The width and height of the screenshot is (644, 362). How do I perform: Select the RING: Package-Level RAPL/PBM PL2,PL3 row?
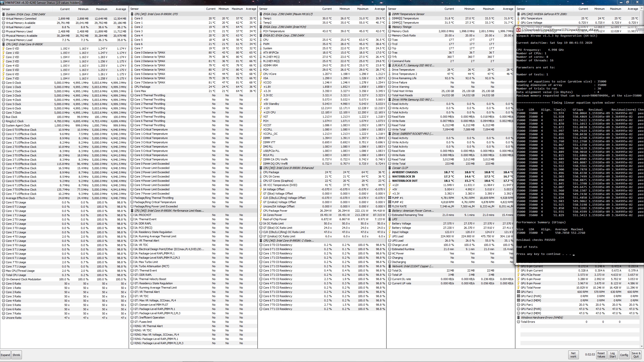(193, 343)
